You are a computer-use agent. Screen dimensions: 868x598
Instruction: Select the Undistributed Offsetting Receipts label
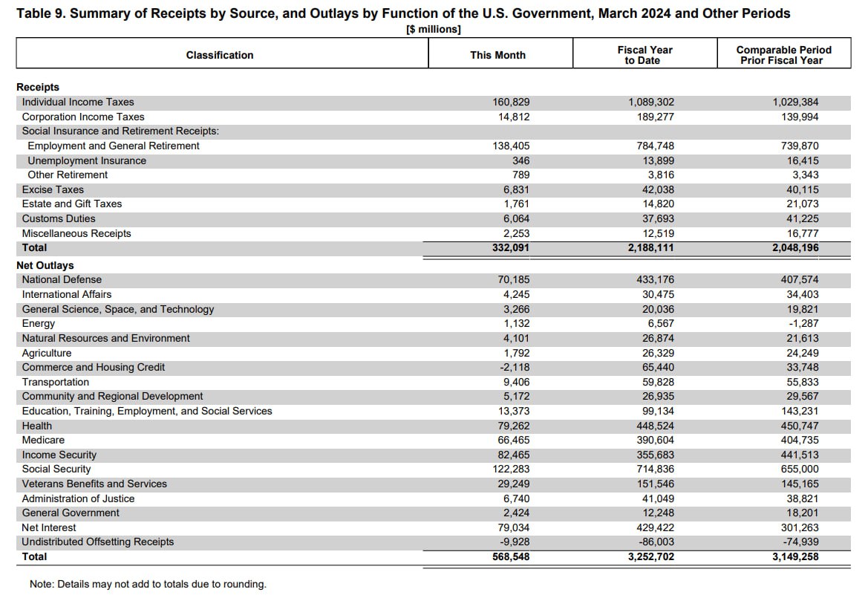(98, 542)
